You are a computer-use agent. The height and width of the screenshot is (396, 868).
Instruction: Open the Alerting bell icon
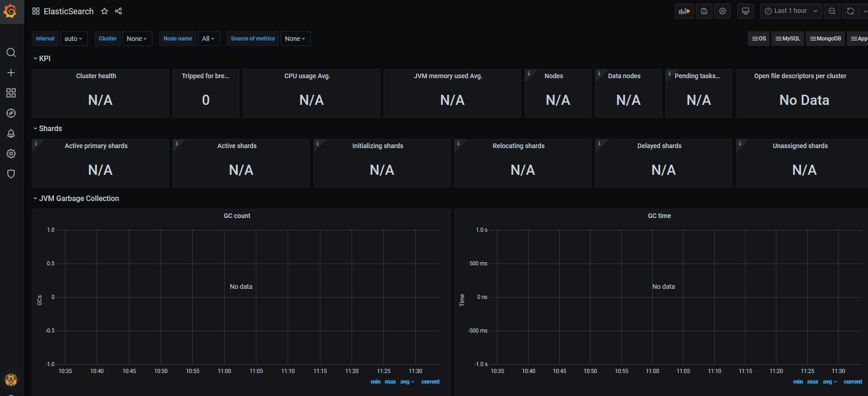point(11,133)
